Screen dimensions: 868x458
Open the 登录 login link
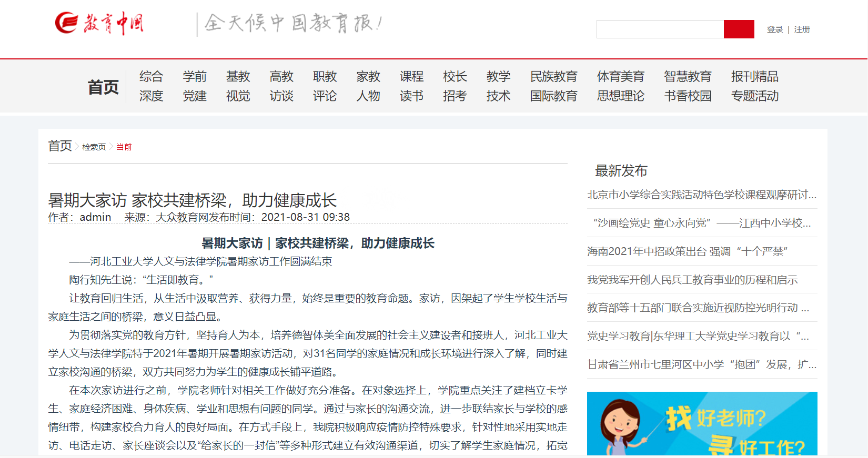(x=774, y=29)
